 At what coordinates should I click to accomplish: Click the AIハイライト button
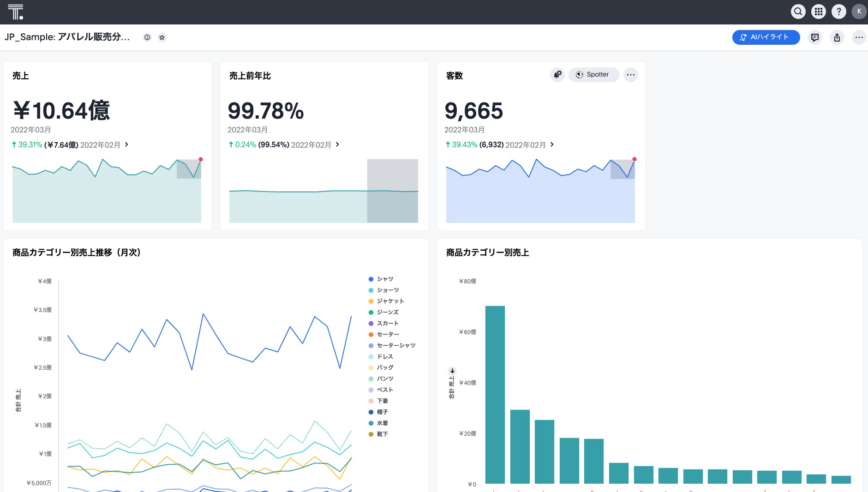pyautogui.click(x=766, y=37)
